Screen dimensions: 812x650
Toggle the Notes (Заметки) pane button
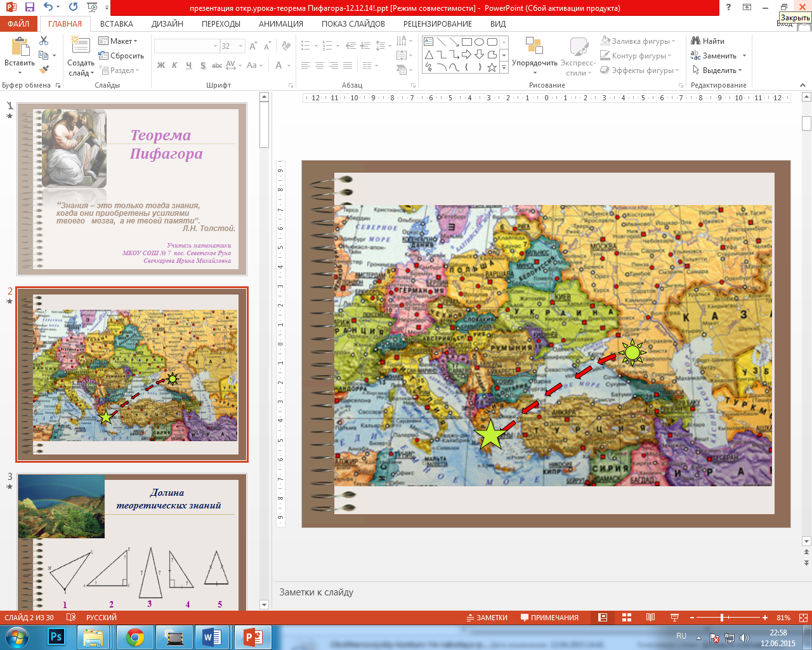[x=487, y=618]
